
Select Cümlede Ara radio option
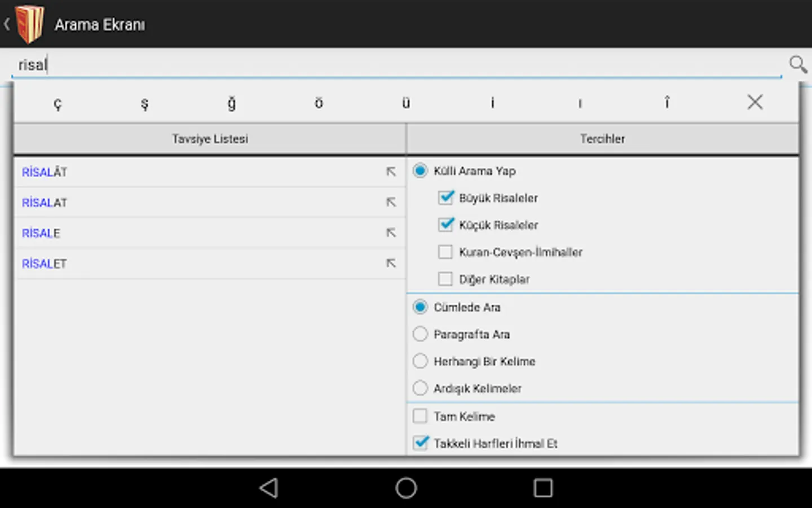click(420, 307)
